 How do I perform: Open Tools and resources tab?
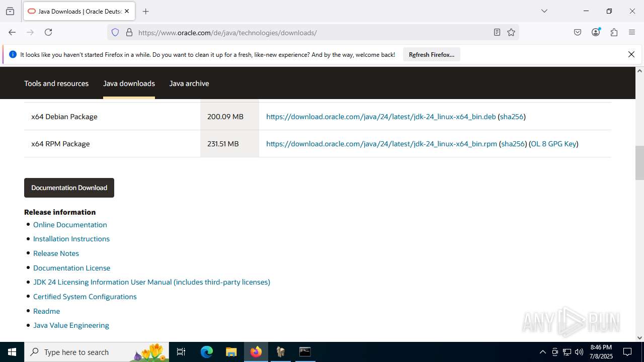(x=56, y=83)
